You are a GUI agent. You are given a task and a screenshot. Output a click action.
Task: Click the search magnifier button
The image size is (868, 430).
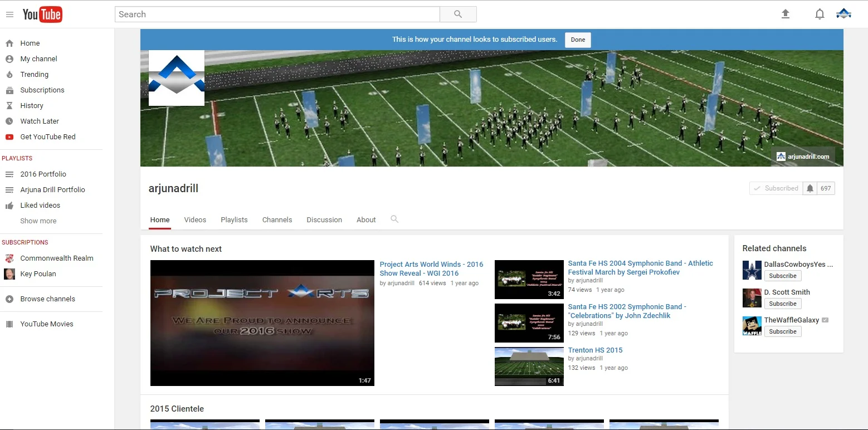pos(458,14)
